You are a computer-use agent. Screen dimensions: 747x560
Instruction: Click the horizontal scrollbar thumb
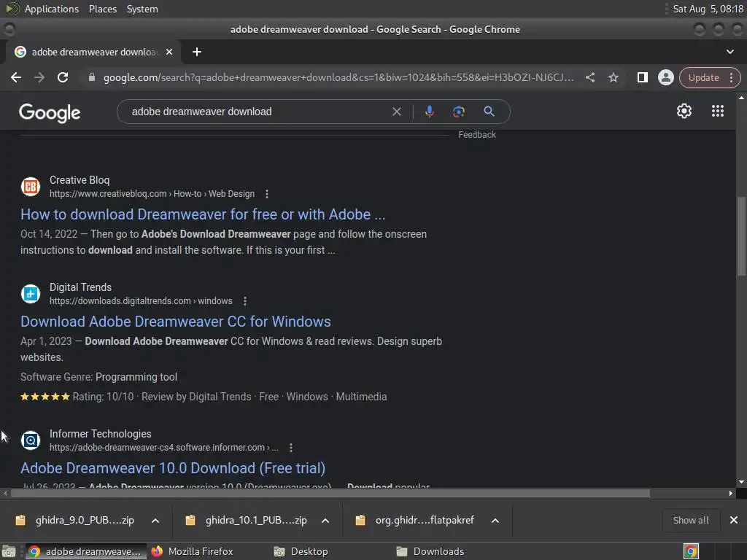(330, 494)
